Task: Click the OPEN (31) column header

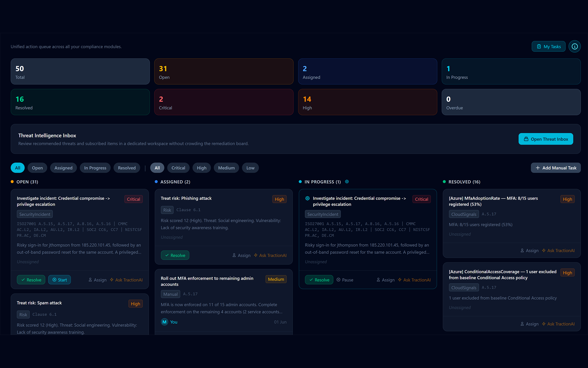Action: [27, 182]
